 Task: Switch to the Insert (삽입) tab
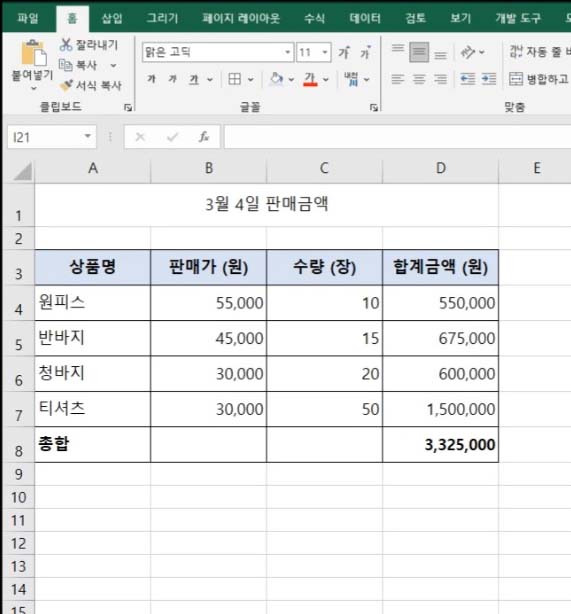(x=112, y=18)
